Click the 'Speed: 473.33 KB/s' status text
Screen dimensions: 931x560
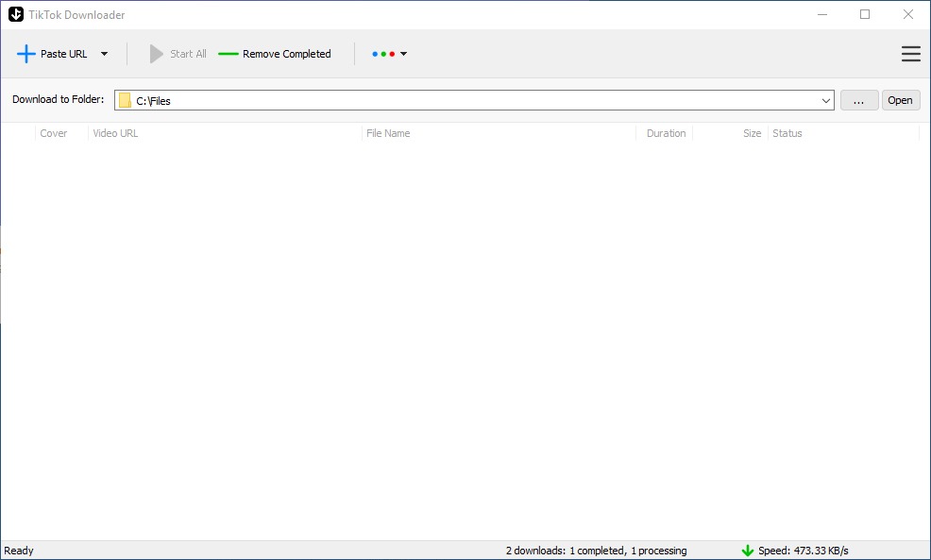click(804, 552)
